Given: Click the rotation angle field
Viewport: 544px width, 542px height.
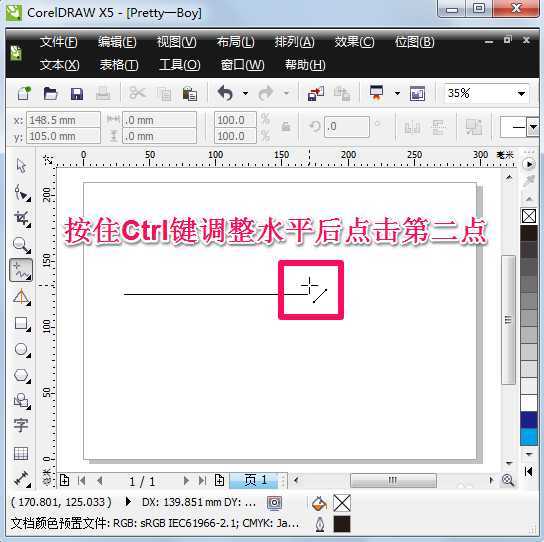Looking at the screenshot, I should point(347,127).
